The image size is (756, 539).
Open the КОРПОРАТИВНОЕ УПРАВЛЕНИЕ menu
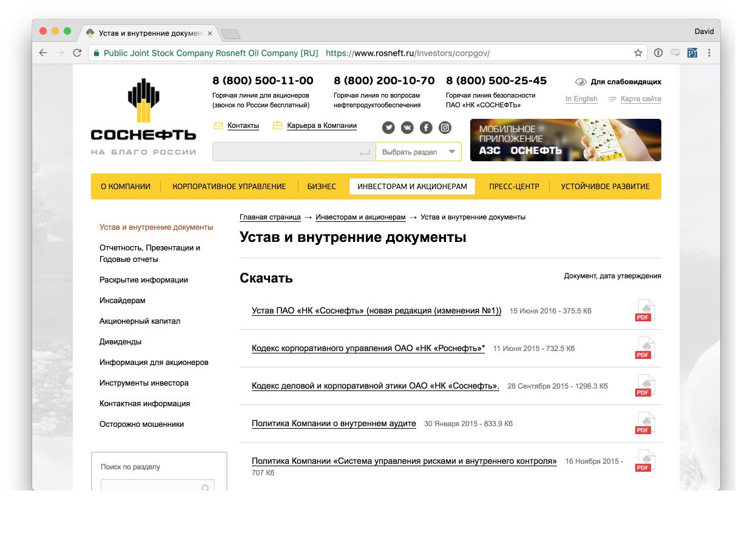(229, 187)
